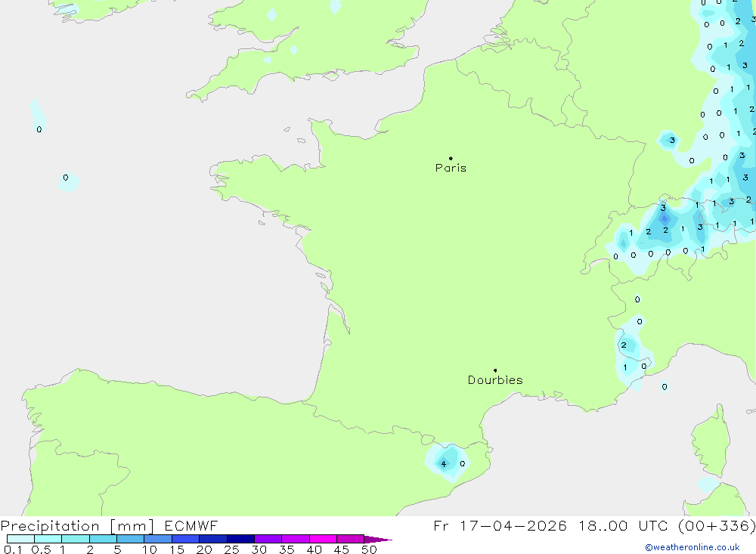Click the weatheronline.co.uk copyright link
The width and height of the screenshot is (756, 554).
click(x=692, y=547)
